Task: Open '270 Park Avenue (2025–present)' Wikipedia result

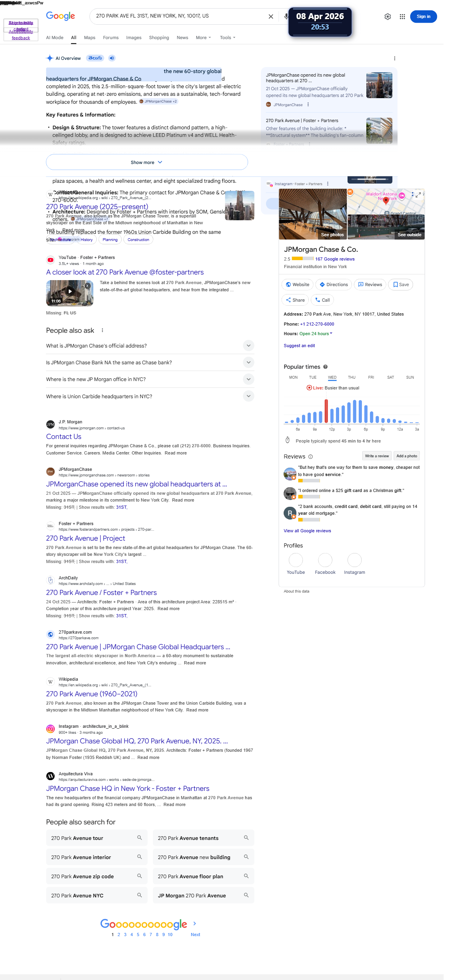Action: coord(97,207)
